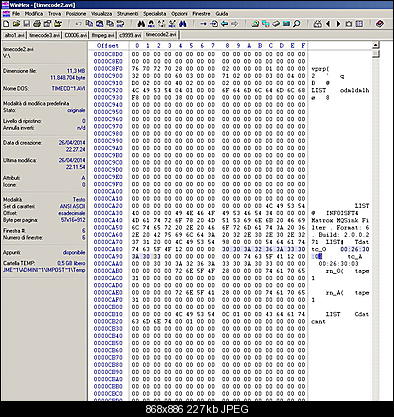The width and height of the screenshot is (394, 417).
Task: Click the black left triangle toolbar icon
Action: tap(328, 24)
